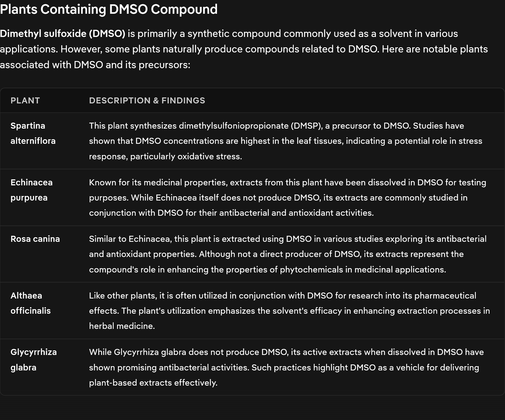Click the 'herbal medicine.' text
The width and height of the screenshot is (505, 420).
tap(122, 326)
